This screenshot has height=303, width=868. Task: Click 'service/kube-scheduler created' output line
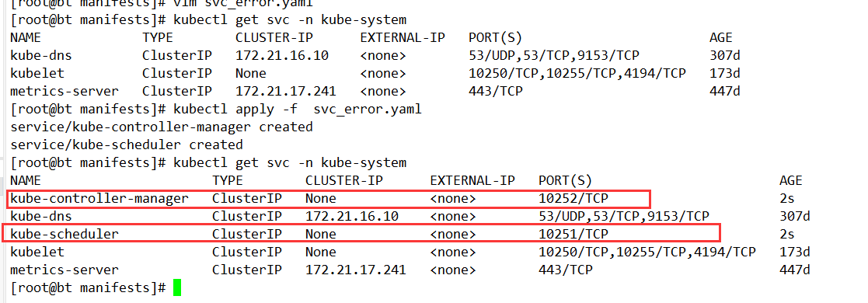coord(127,145)
